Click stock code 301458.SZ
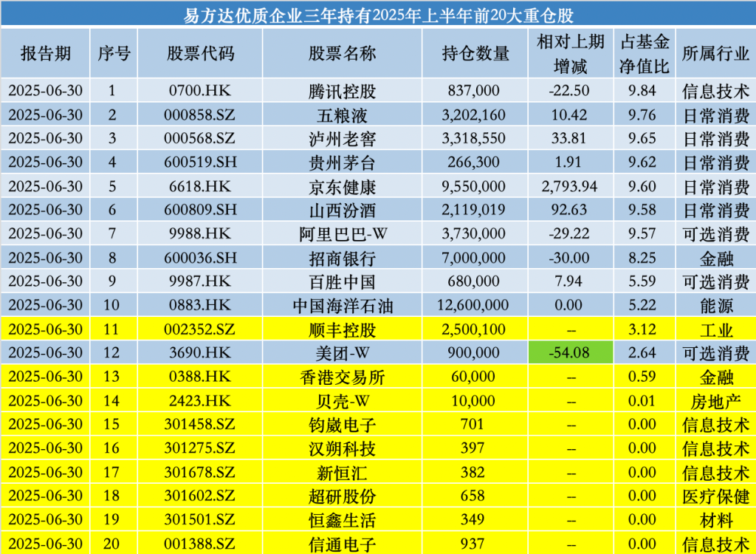756x554 pixels. pos(199,424)
